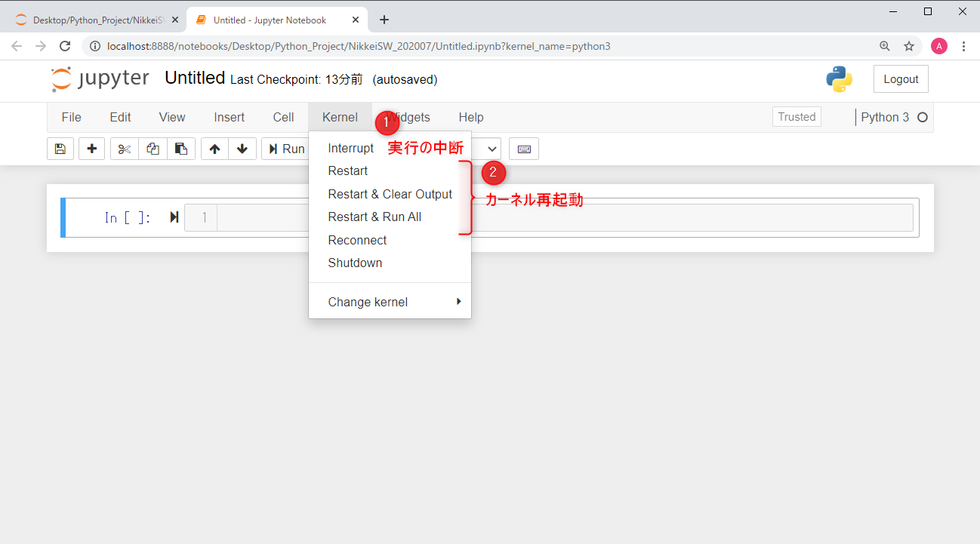Image resolution: width=980 pixels, height=544 pixels.
Task: Close the Untitled - Jupyter Notebook tab
Action: pyautogui.click(x=356, y=20)
